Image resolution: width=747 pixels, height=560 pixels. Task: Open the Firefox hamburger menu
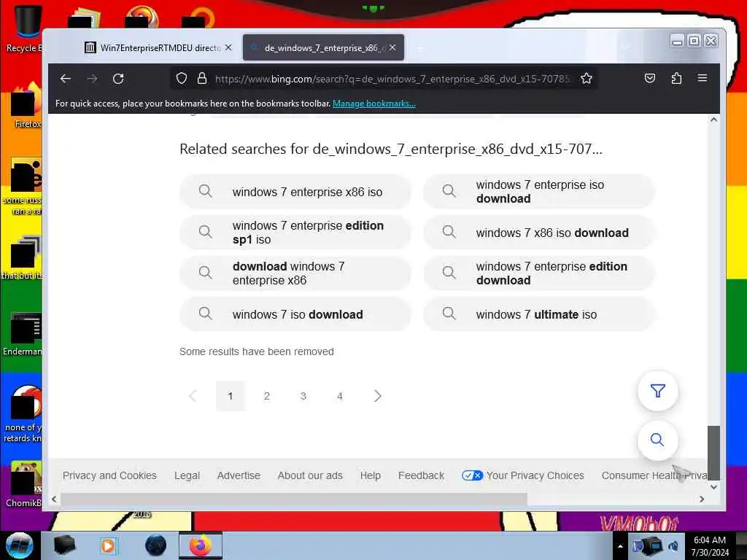703,79
